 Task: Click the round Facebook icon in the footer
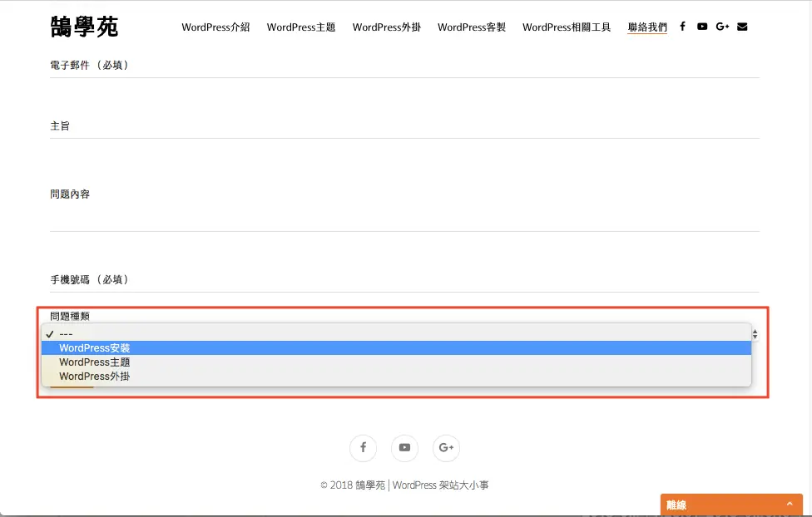pyautogui.click(x=363, y=448)
